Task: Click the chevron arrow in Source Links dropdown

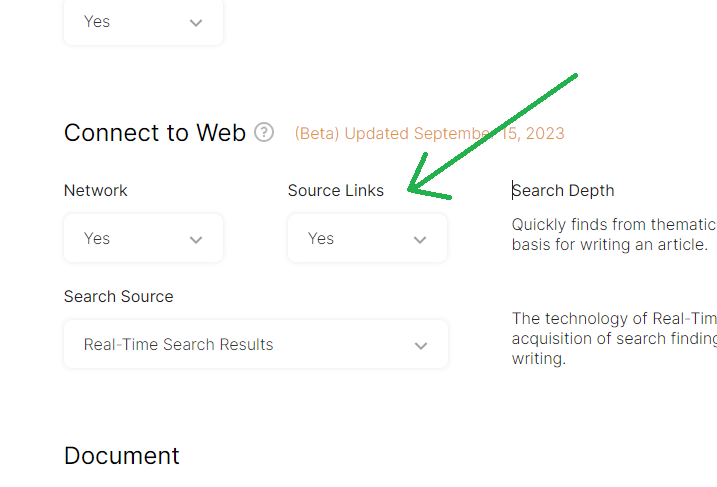Action: (x=420, y=239)
